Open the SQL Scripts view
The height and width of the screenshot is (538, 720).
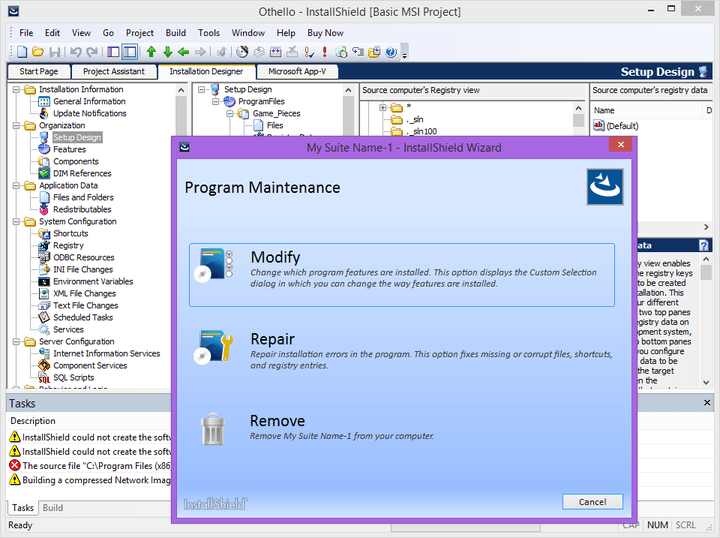73,378
